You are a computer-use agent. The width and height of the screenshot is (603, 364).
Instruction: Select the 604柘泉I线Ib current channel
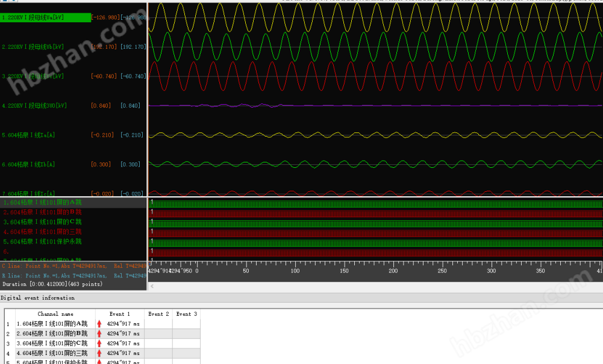29,164
